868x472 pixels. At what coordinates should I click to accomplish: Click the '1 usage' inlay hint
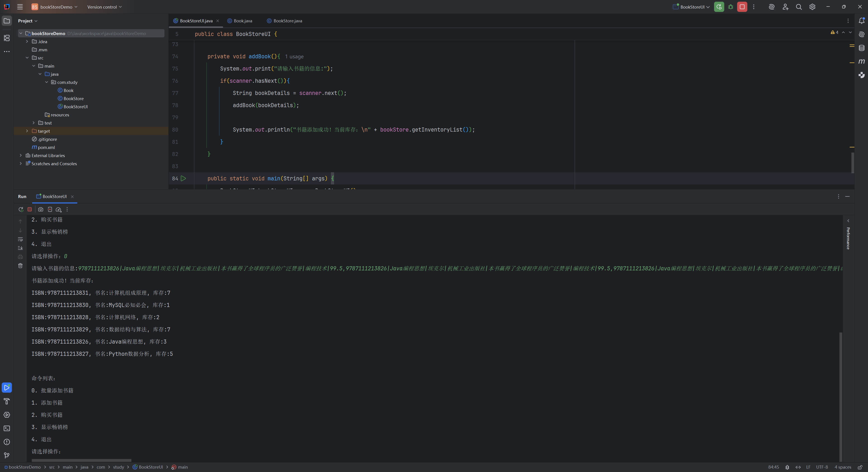pyautogui.click(x=294, y=57)
